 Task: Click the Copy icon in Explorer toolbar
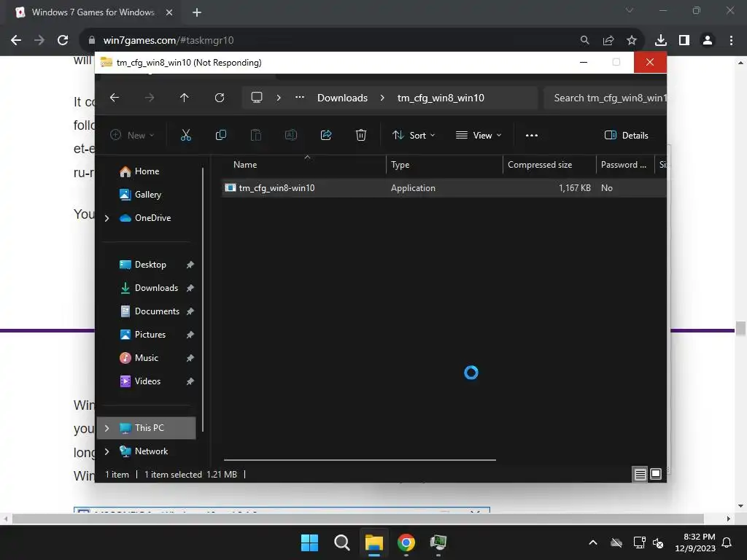click(x=220, y=135)
